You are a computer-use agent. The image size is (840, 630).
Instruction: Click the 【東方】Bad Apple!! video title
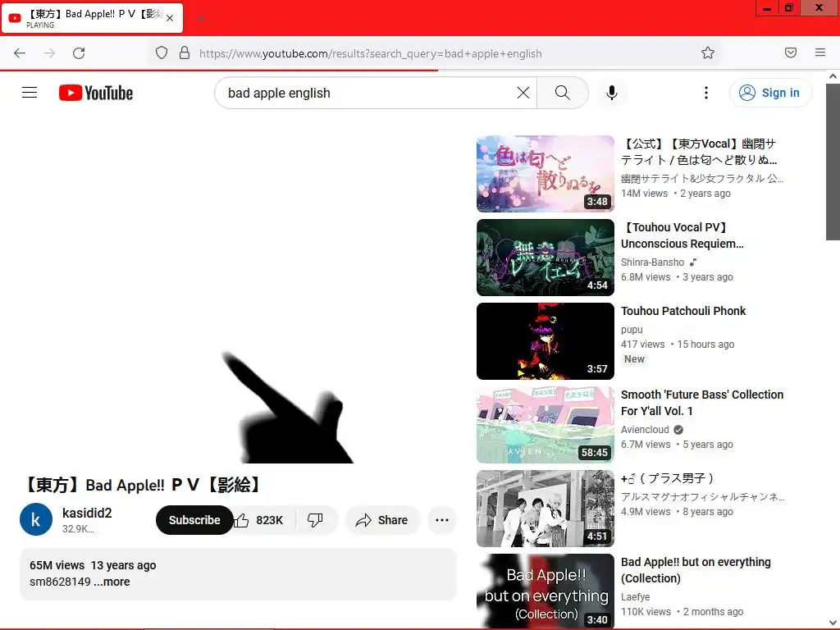(143, 485)
